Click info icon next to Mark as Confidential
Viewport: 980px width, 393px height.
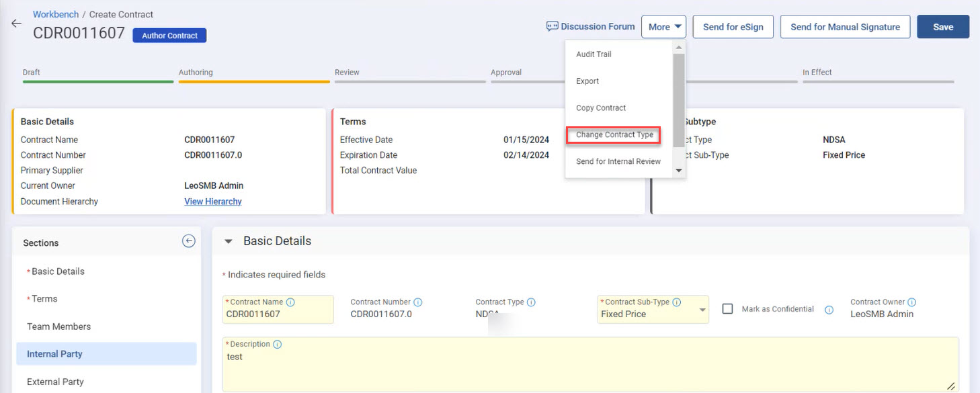829,310
